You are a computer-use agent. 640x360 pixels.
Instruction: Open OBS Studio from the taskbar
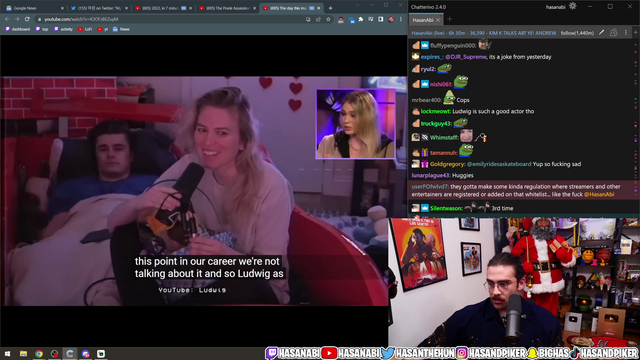54,354
